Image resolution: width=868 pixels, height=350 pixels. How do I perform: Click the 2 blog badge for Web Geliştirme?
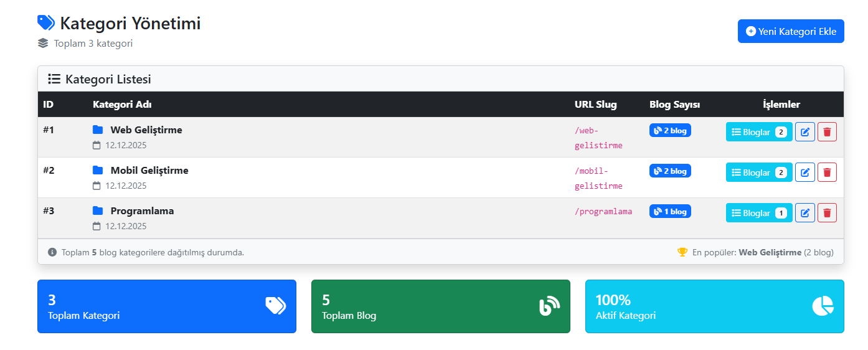tap(670, 131)
